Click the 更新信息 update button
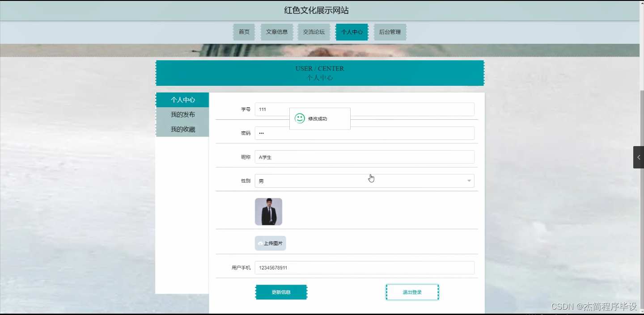The height and width of the screenshot is (315, 644). [x=281, y=292]
